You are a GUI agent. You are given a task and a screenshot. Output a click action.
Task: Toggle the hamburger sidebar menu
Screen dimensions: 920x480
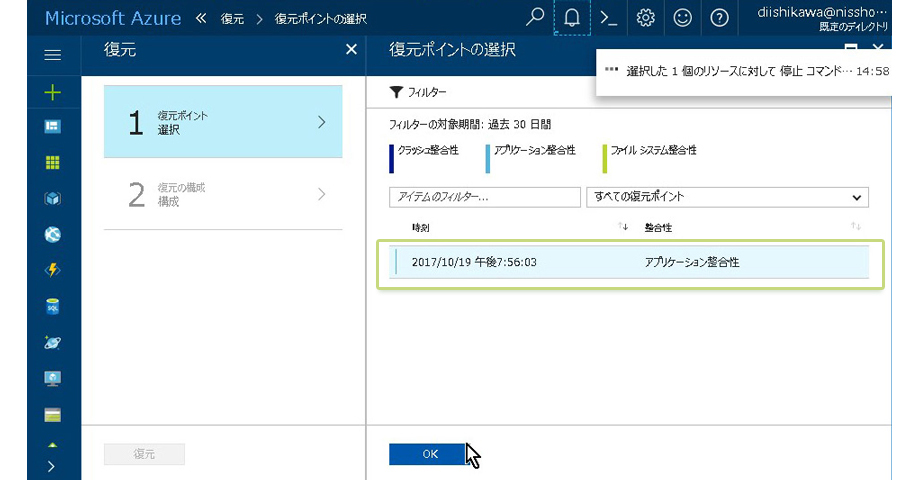[53, 55]
